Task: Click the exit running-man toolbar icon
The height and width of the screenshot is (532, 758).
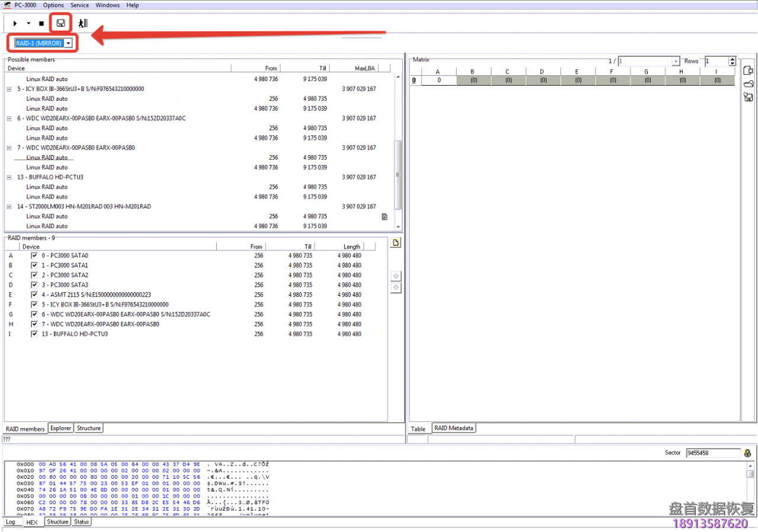Action: click(83, 24)
